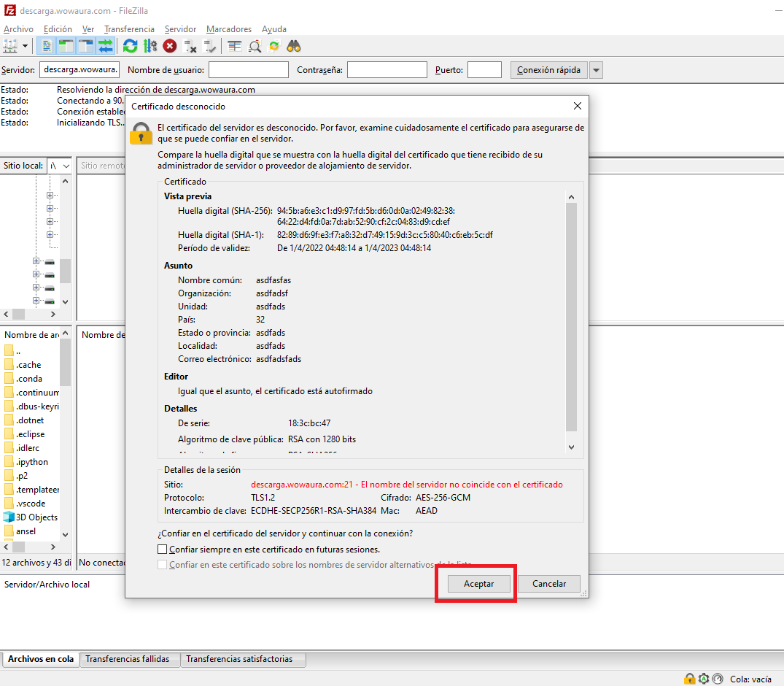Image resolution: width=784 pixels, height=686 pixels.
Task: Click the certificate panel scroll-up arrow
Action: tap(572, 197)
